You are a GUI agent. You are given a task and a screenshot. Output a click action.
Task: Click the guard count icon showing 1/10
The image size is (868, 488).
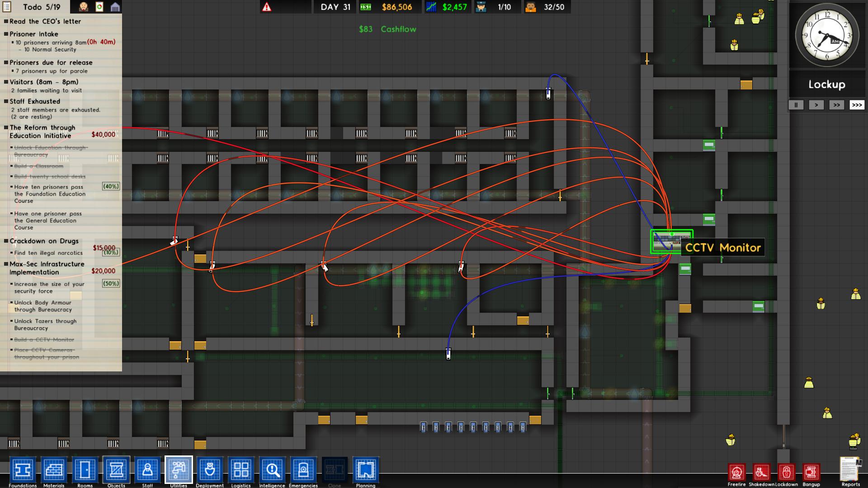[481, 7]
